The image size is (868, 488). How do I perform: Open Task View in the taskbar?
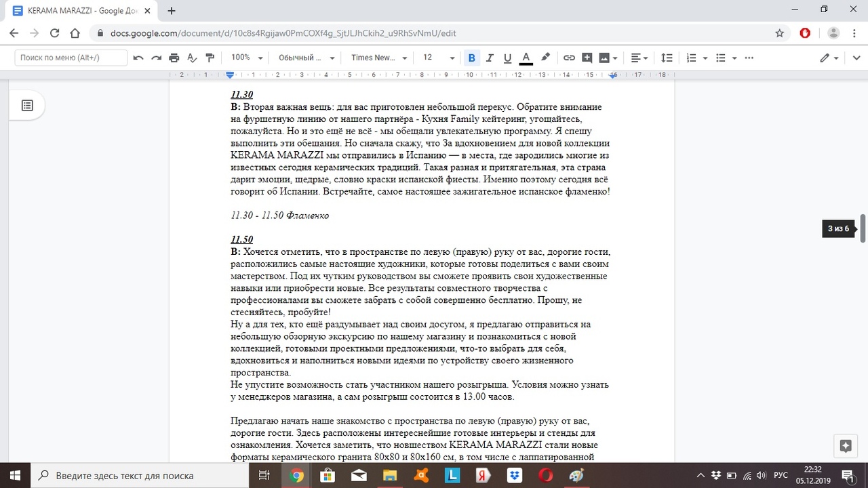pyautogui.click(x=264, y=475)
